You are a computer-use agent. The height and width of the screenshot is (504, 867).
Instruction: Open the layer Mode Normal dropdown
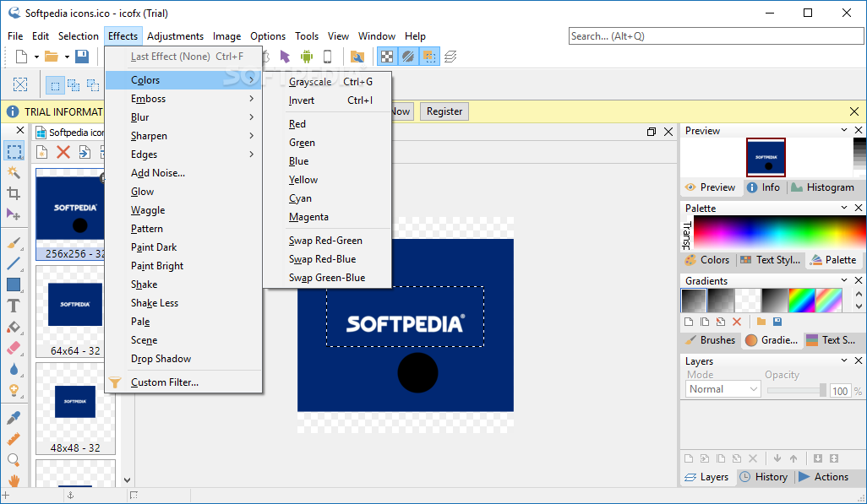click(x=722, y=389)
